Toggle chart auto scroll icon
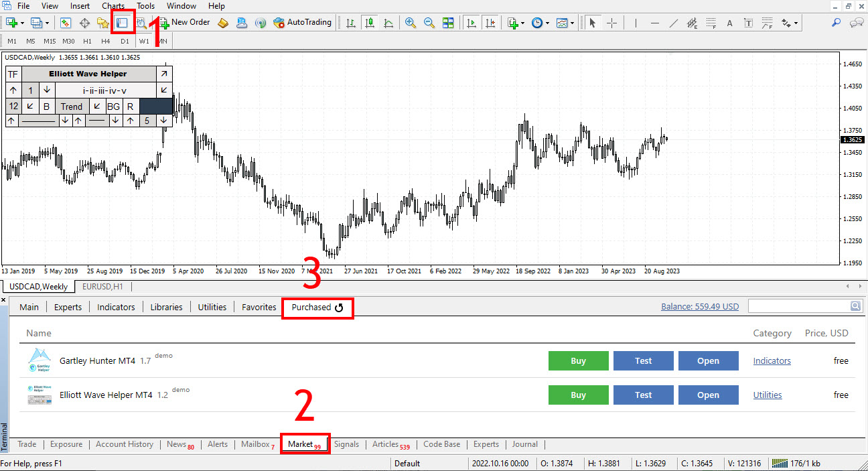Screen dimensions: 868x471 [x=472, y=23]
